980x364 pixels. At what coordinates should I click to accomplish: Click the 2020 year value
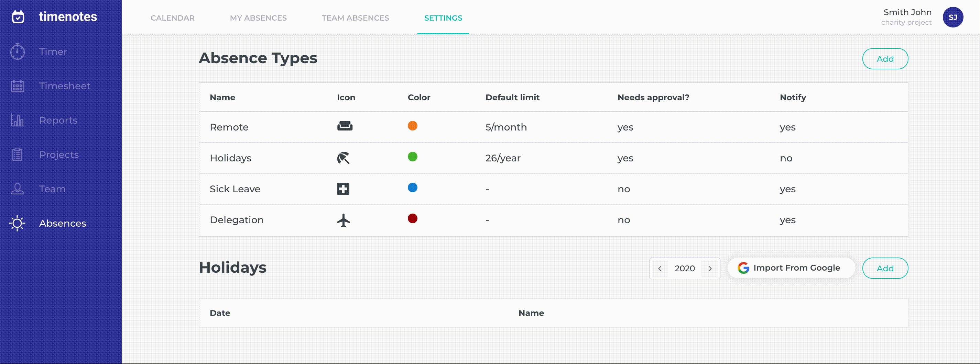point(685,269)
